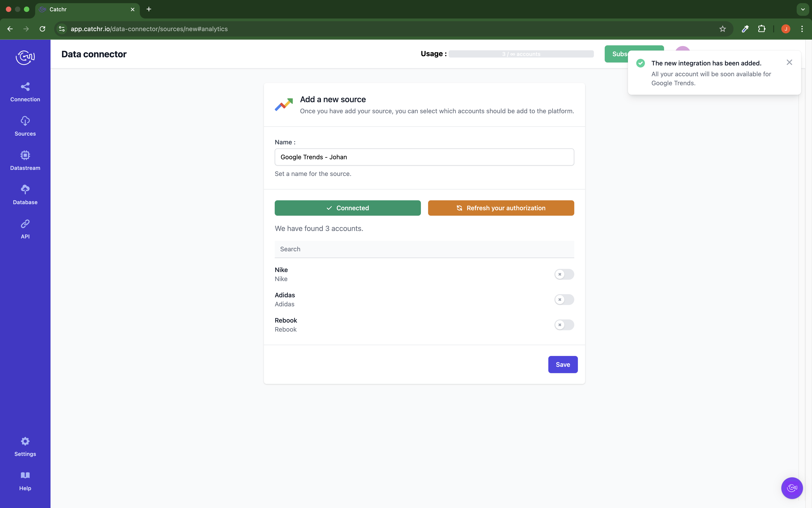Click the source Name input field
This screenshot has height=508, width=812.
[x=424, y=157]
